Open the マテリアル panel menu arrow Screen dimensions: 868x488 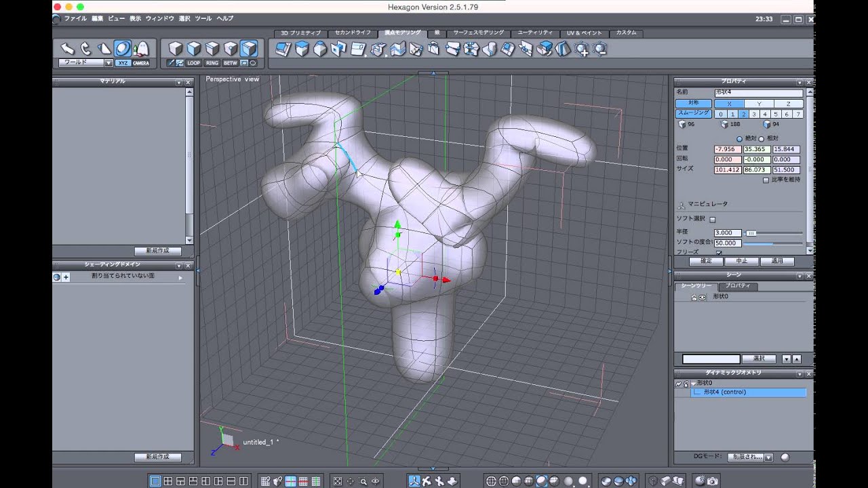(x=178, y=82)
